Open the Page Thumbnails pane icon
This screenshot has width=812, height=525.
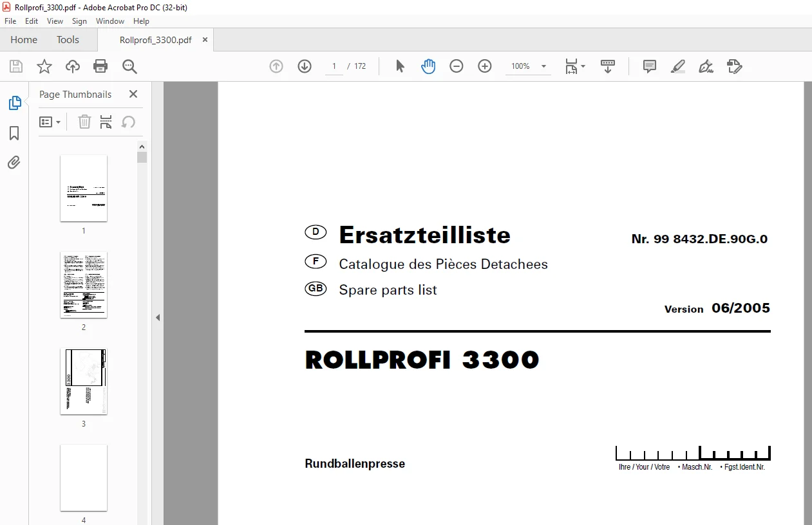[14, 103]
